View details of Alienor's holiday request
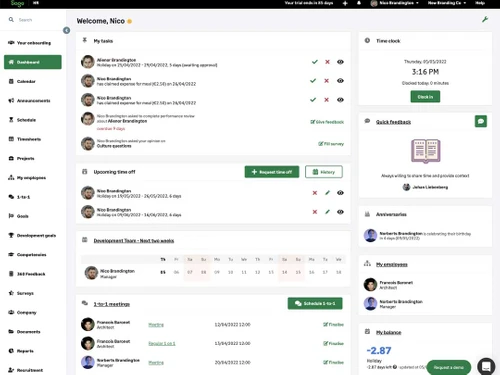 340,62
